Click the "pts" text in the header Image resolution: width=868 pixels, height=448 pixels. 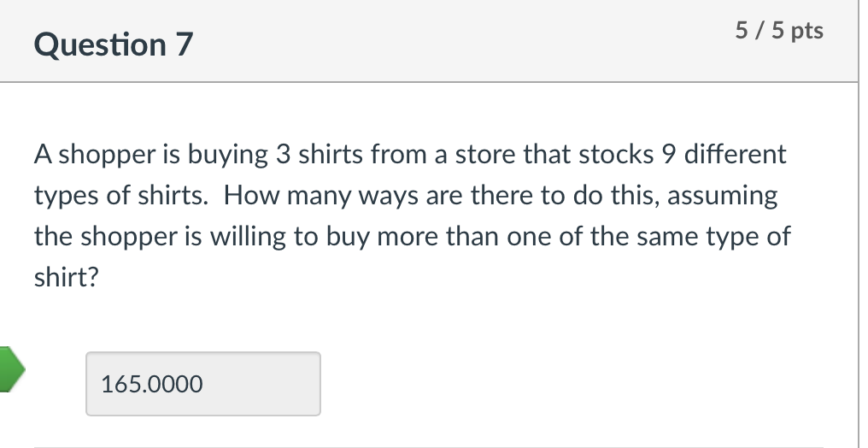click(807, 31)
